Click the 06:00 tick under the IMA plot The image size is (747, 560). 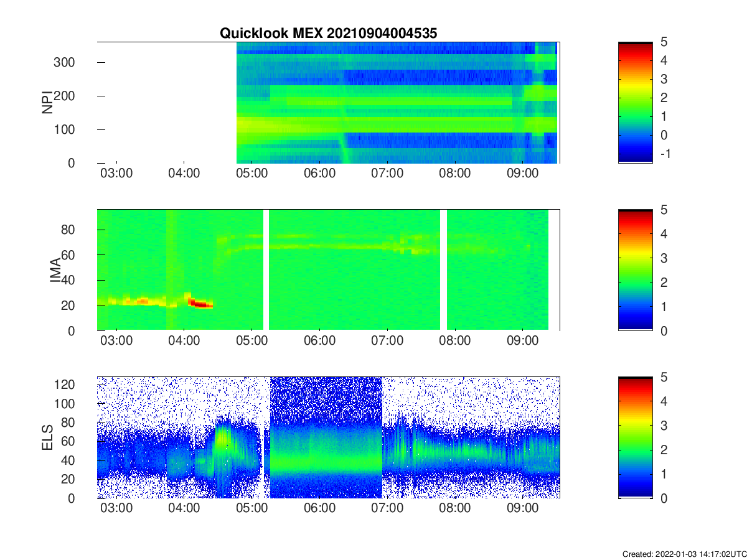coord(319,342)
